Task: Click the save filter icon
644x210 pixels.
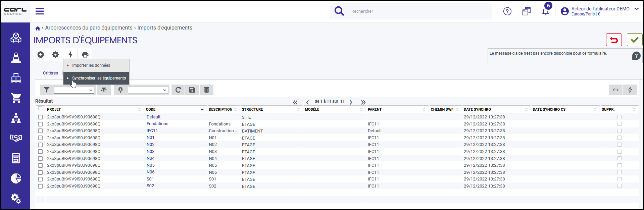Action: click(x=192, y=90)
